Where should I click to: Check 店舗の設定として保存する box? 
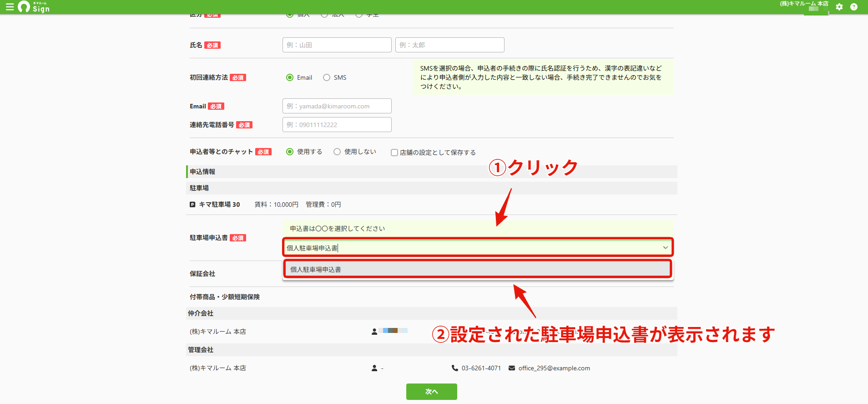[394, 153]
